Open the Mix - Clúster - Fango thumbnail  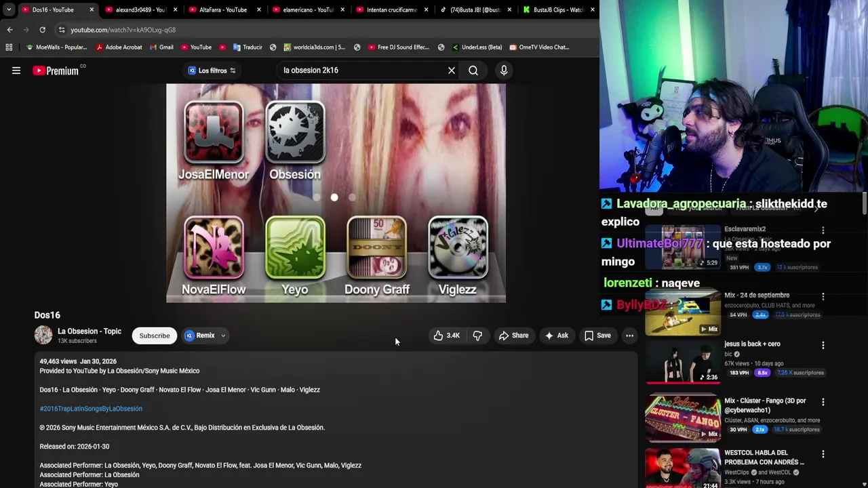pyautogui.click(x=683, y=418)
